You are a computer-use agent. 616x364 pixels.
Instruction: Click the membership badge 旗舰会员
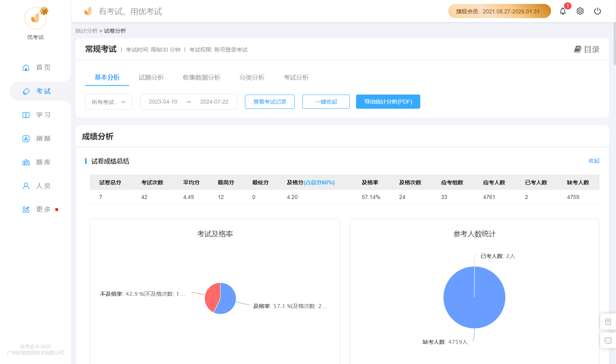[x=499, y=11]
